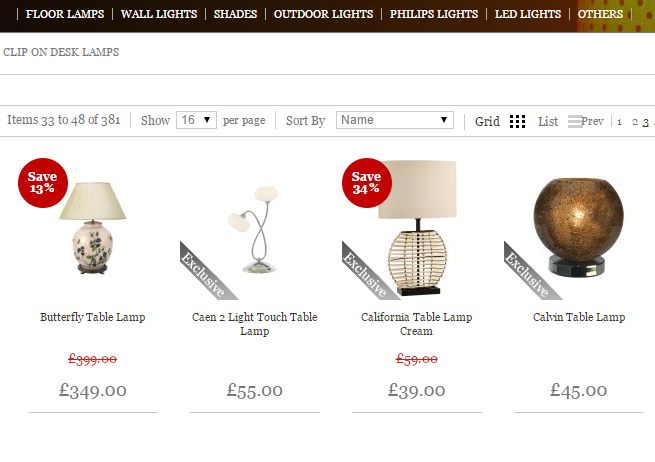Open Butterfly Table Lamp product link

(x=92, y=317)
